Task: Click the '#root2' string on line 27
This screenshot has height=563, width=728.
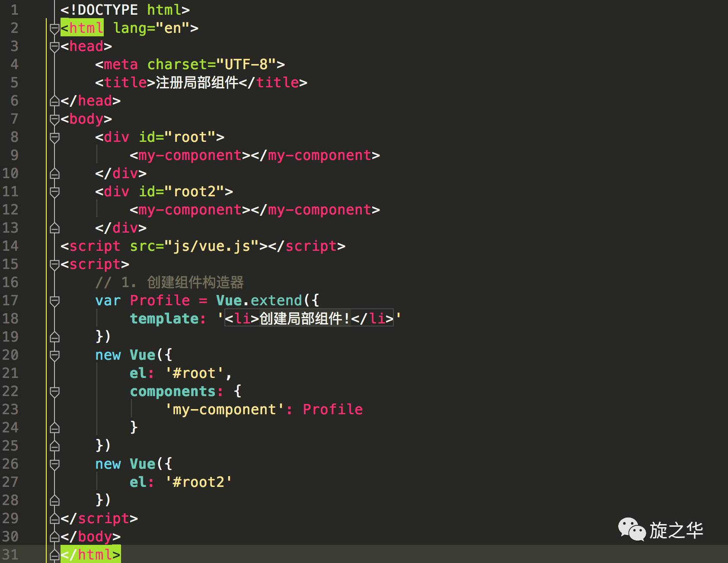Action: coord(199,482)
